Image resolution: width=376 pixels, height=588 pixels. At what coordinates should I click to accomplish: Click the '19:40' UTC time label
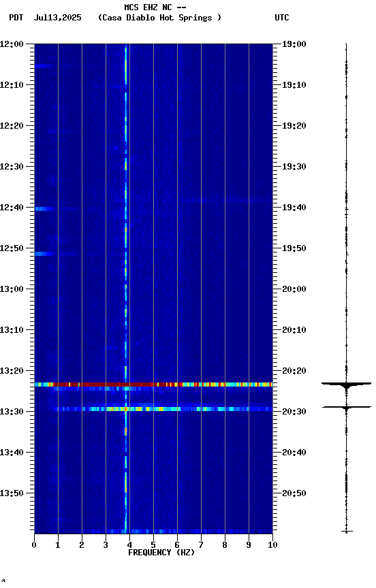[294, 208]
